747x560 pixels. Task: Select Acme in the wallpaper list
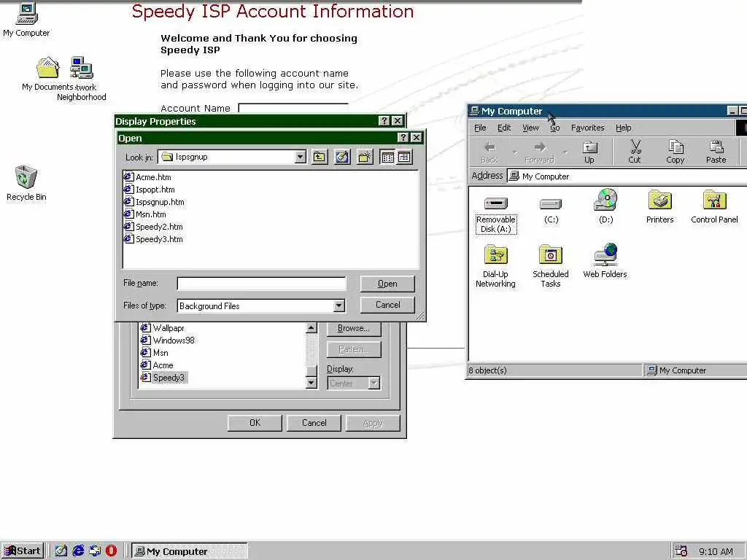click(x=157, y=365)
